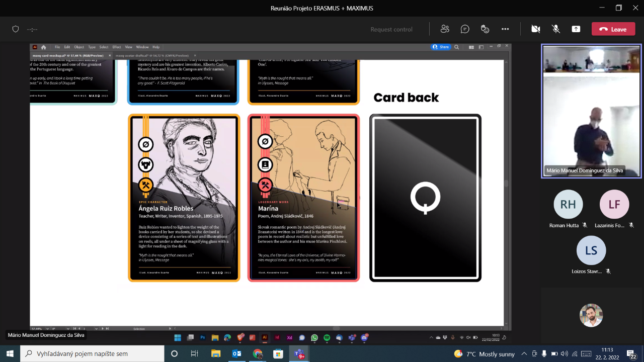Click the Request control button
Image resolution: width=644 pixels, height=362 pixels.
(391, 29)
